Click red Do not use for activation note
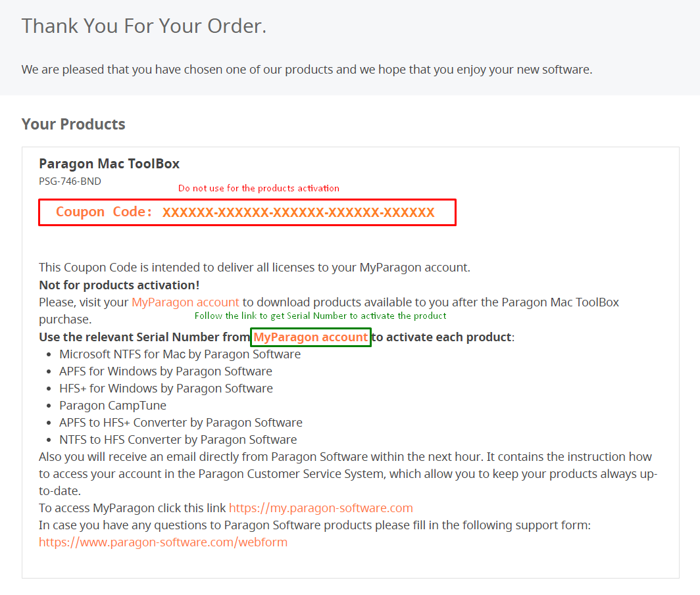This screenshot has width=700, height=595. [x=259, y=188]
